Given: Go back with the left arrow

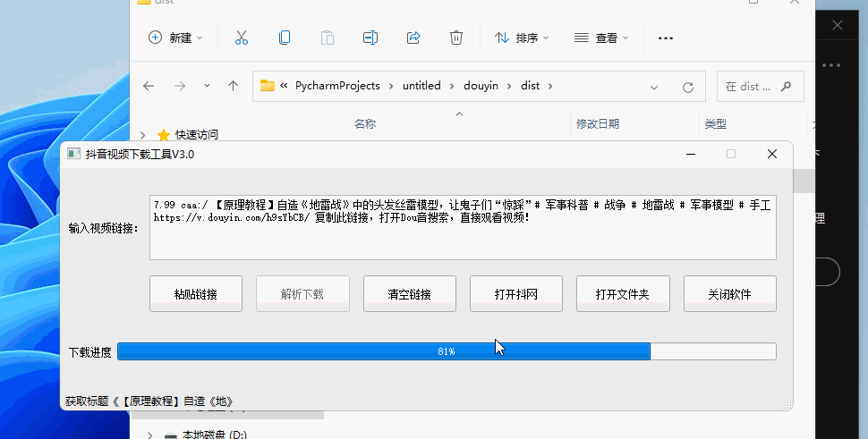Looking at the screenshot, I should coord(149,86).
